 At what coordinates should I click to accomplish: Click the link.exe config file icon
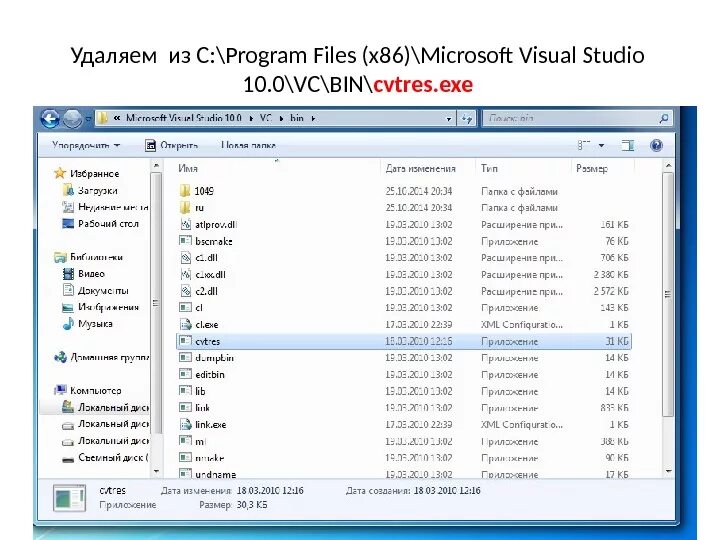[185, 425]
